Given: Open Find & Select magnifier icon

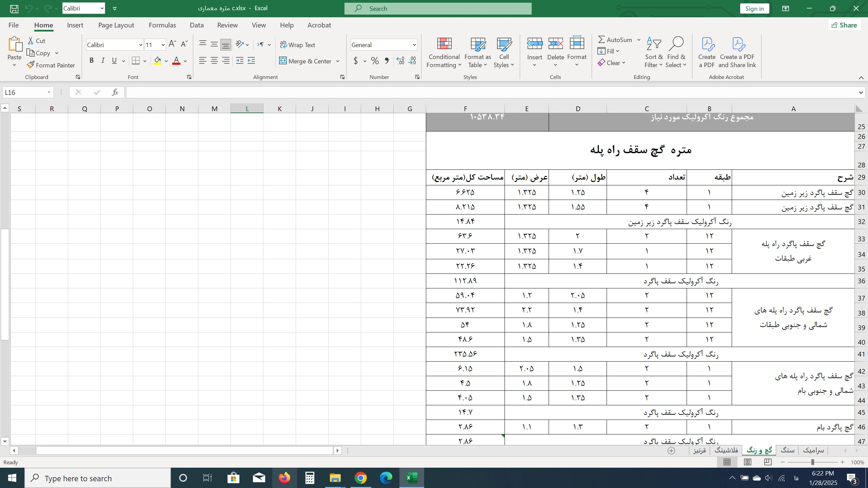Looking at the screenshot, I should pyautogui.click(x=676, y=44).
